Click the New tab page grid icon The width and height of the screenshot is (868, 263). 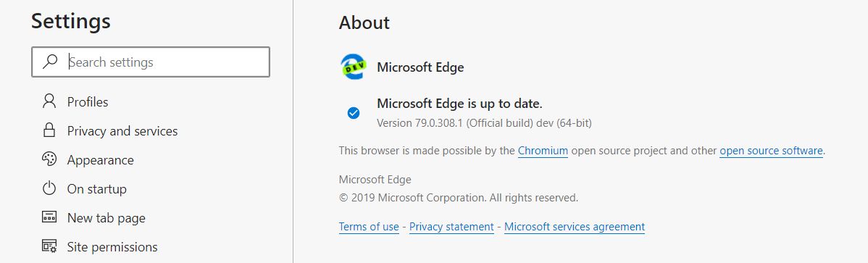(x=49, y=217)
